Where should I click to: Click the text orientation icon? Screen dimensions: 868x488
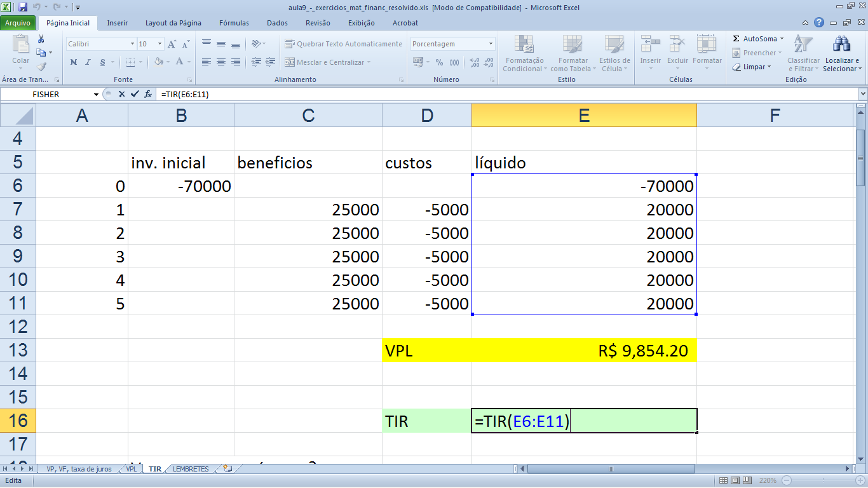pyautogui.click(x=256, y=44)
